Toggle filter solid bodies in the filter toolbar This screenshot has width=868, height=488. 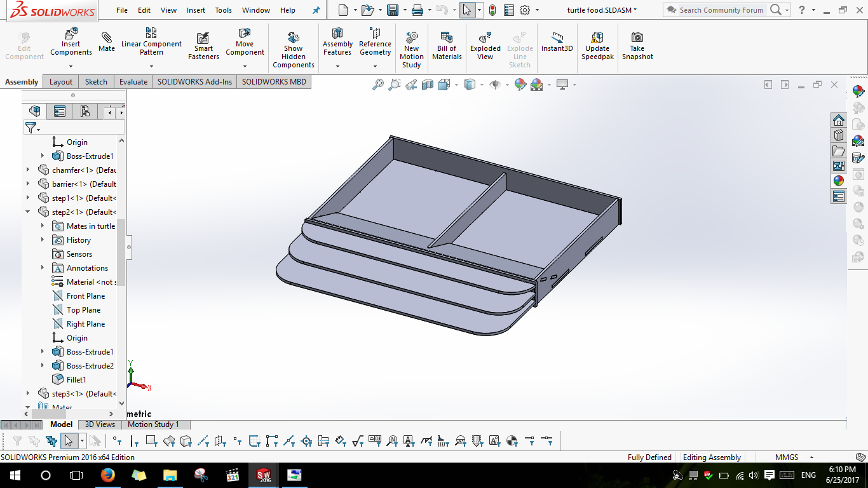[x=186, y=440]
